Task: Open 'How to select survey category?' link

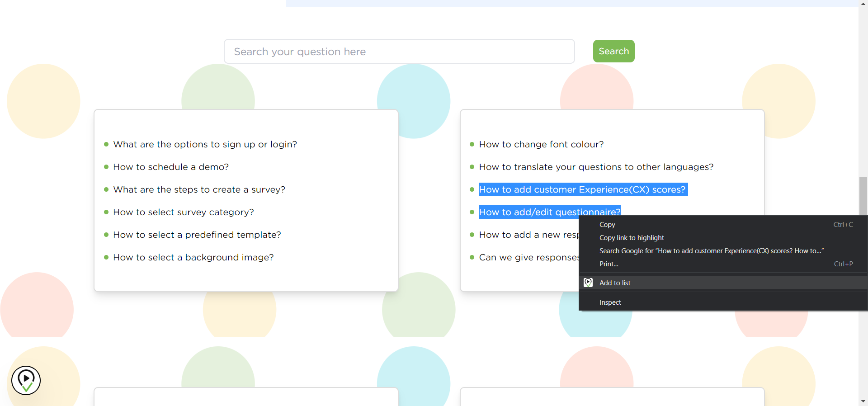Action: (x=183, y=212)
